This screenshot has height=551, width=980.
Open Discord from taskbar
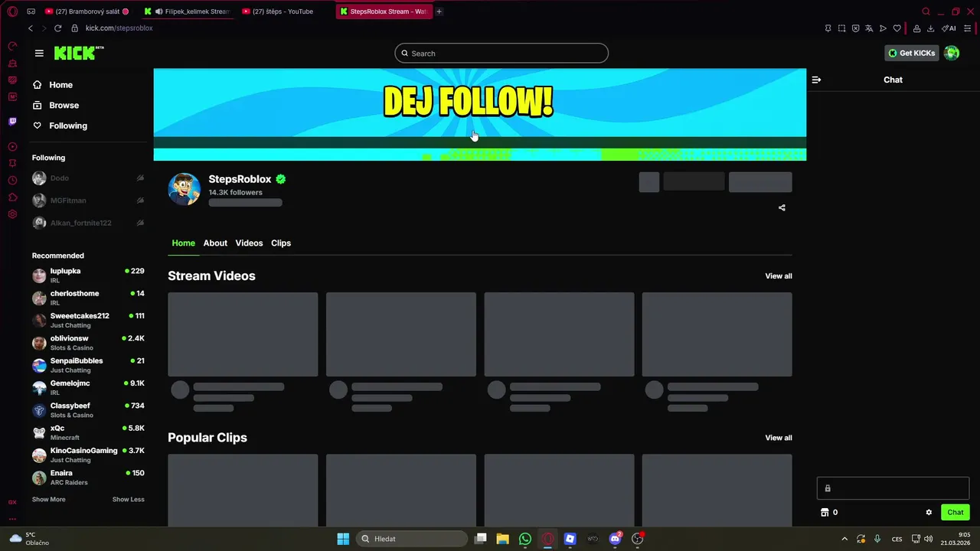pos(615,539)
